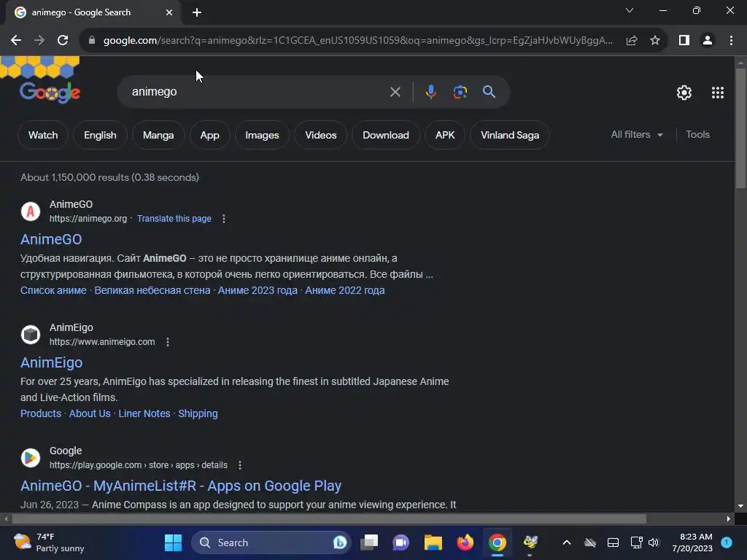Open AnimEigo Shipping sitelink
This screenshot has width=747, height=560.
coord(198,414)
